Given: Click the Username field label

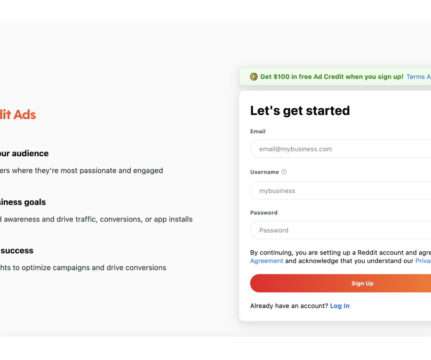Looking at the screenshot, I should (x=264, y=172).
